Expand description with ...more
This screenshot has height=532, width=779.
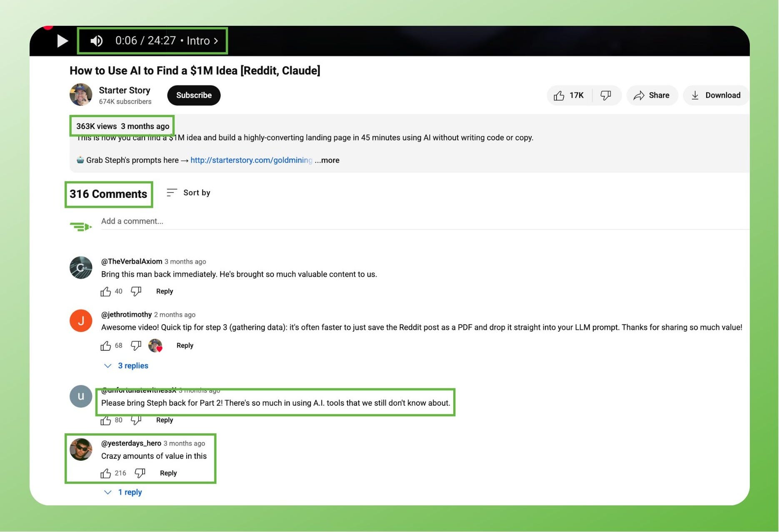pos(327,160)
